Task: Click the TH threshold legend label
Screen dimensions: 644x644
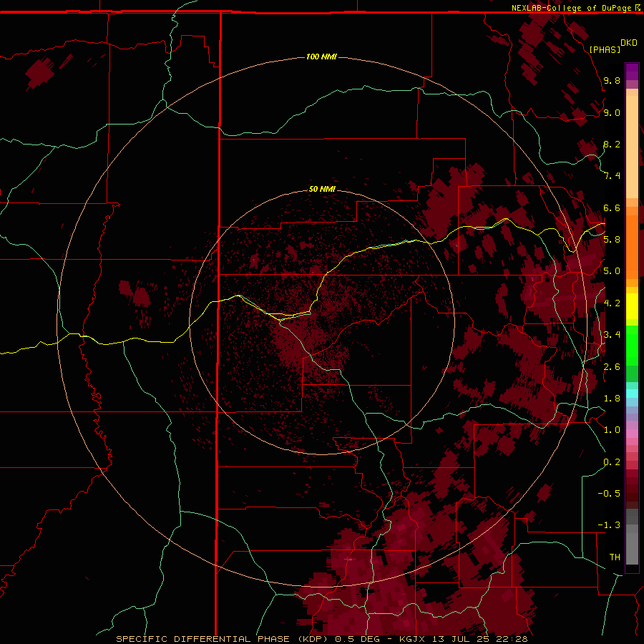Action: pyautogui.click(x=615, y=557)
